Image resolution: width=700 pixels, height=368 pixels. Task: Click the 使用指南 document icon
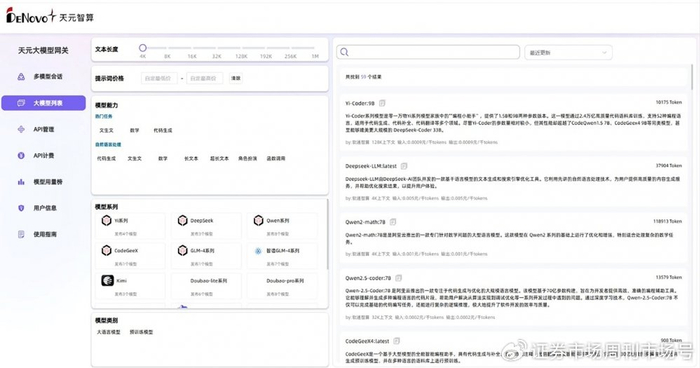click(x=21, y=234)
